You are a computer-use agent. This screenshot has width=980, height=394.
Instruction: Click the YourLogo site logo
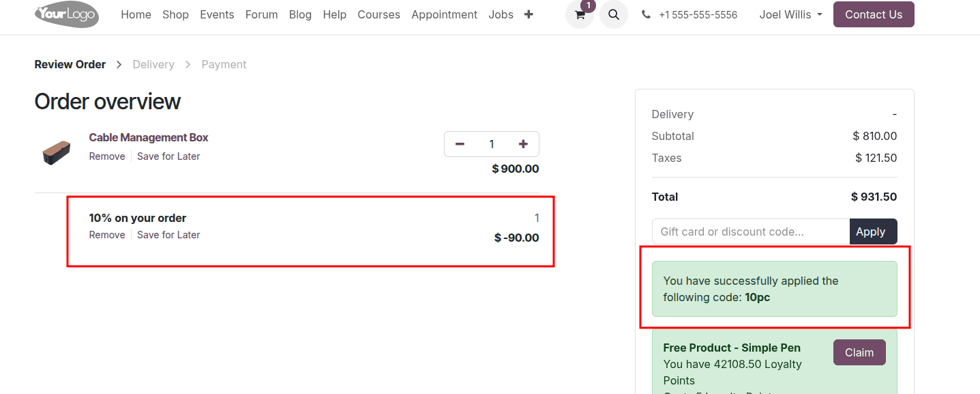[67, 14]
